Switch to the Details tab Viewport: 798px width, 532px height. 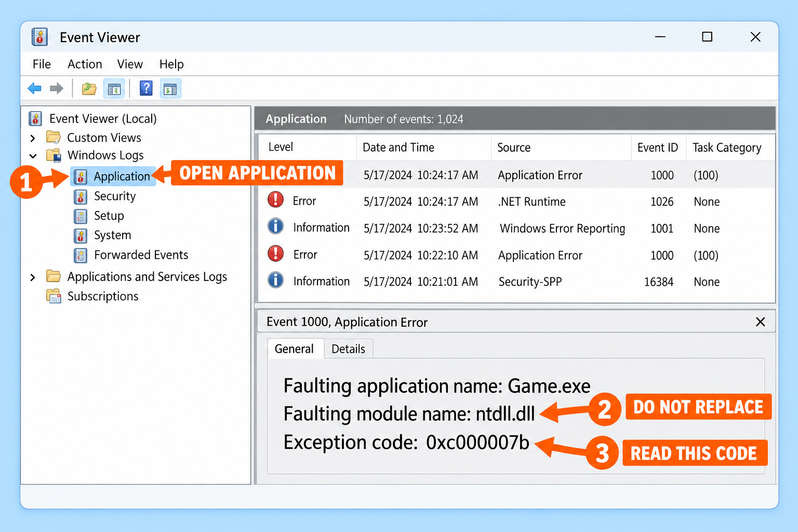tap(348, 349)
